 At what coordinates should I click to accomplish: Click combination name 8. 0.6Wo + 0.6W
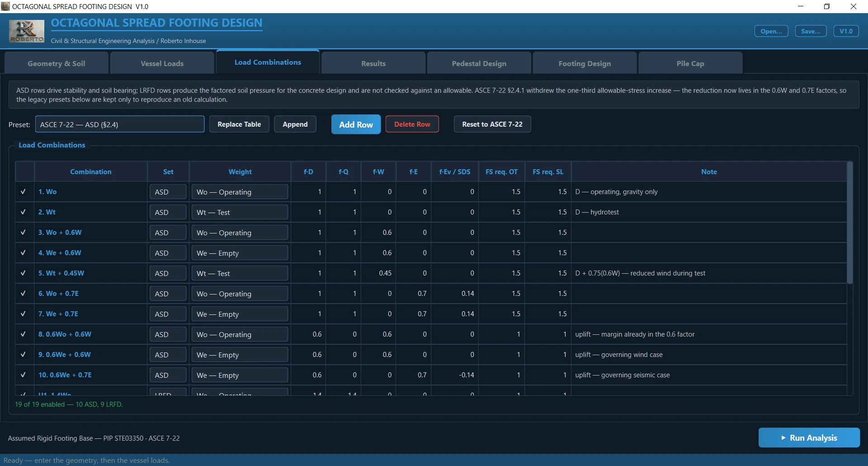click(65, 334)
